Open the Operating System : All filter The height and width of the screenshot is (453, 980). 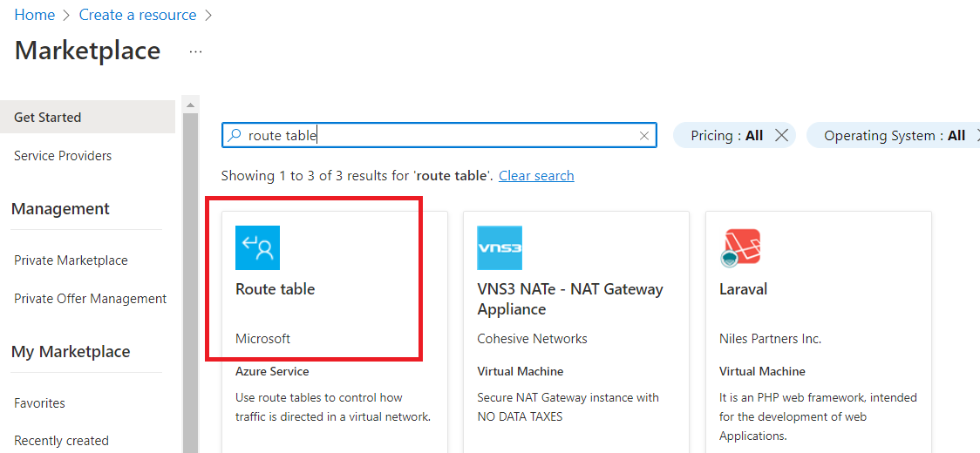coord(894,135)
